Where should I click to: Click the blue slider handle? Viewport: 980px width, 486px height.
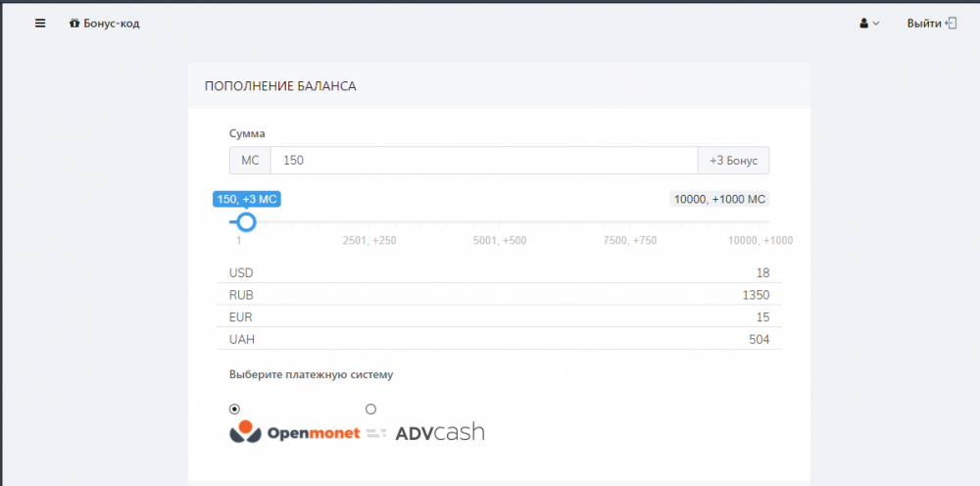[247, 222]
